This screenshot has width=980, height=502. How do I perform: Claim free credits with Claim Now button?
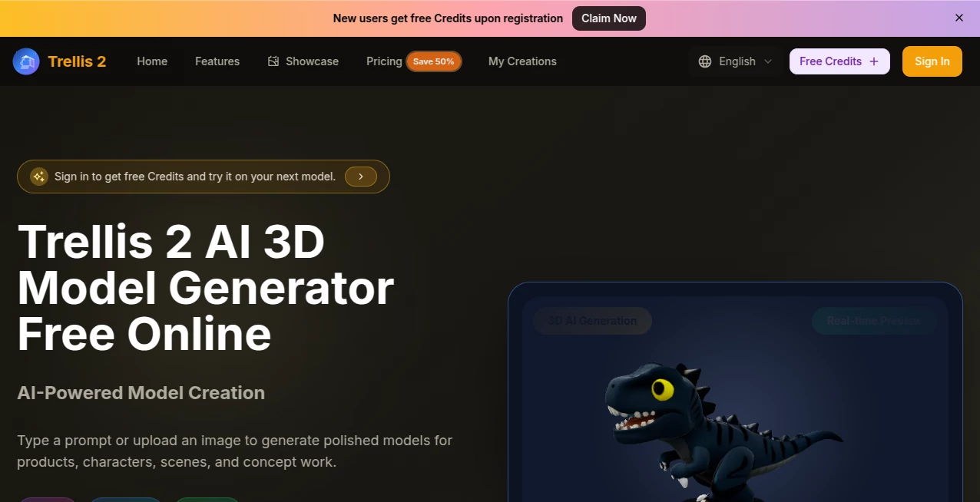click(x=609, y=18)
